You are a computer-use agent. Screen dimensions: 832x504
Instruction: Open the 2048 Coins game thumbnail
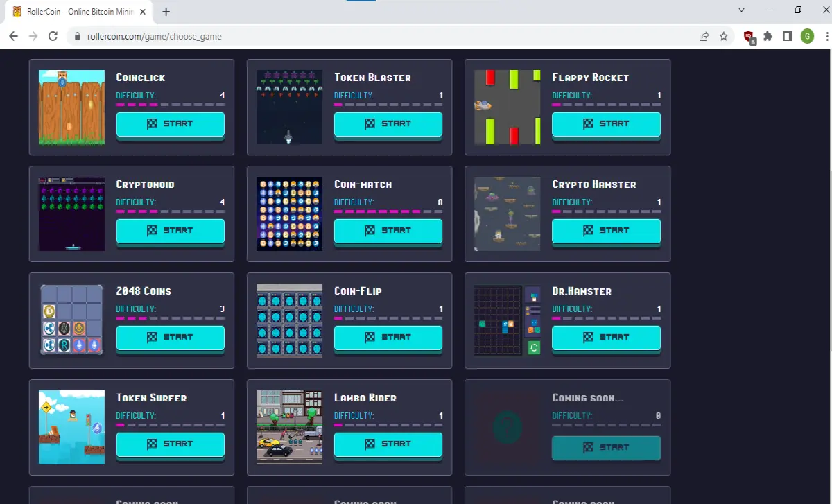point(71,321)
